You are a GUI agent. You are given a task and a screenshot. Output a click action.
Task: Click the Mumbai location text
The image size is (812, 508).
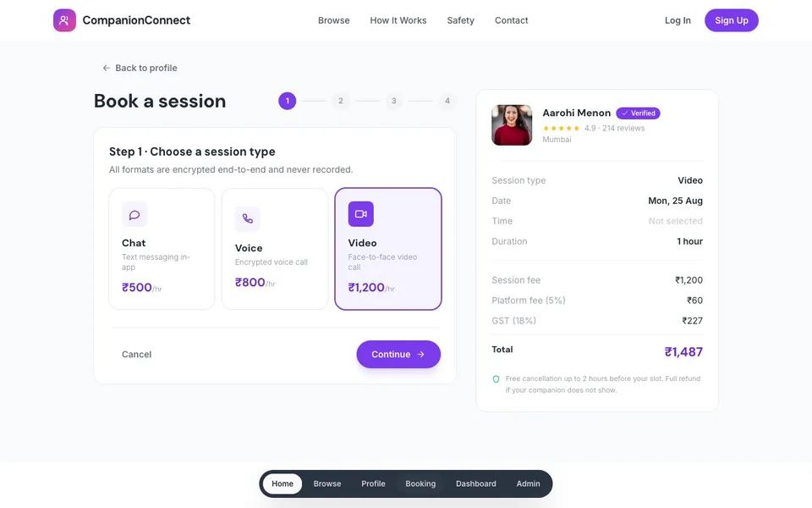point(557,140)
